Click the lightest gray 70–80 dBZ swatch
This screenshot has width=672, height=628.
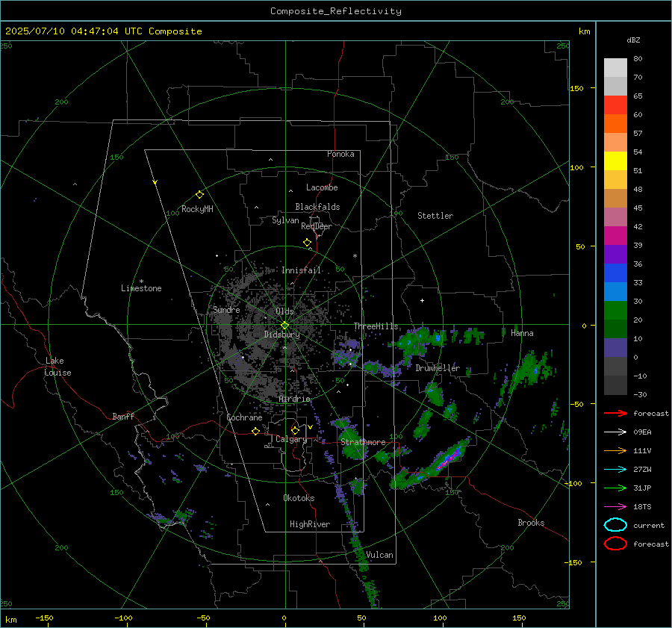pos(615,68)
